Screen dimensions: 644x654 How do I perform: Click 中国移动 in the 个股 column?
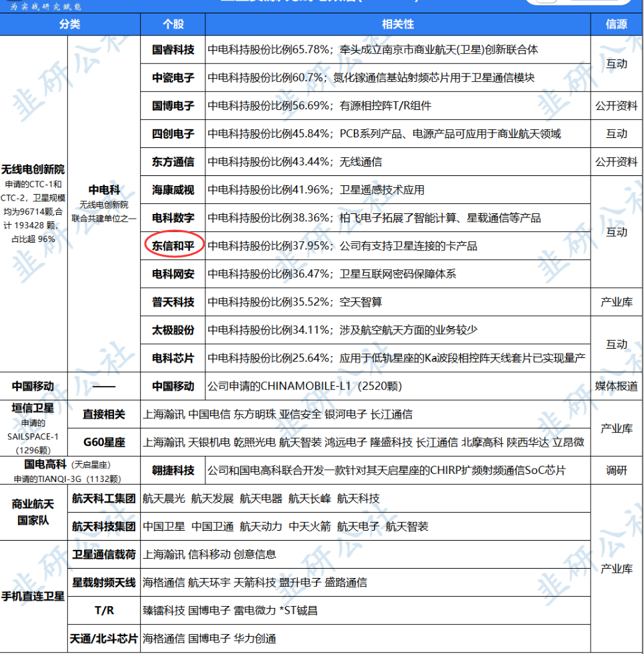(x=173, y=386)
